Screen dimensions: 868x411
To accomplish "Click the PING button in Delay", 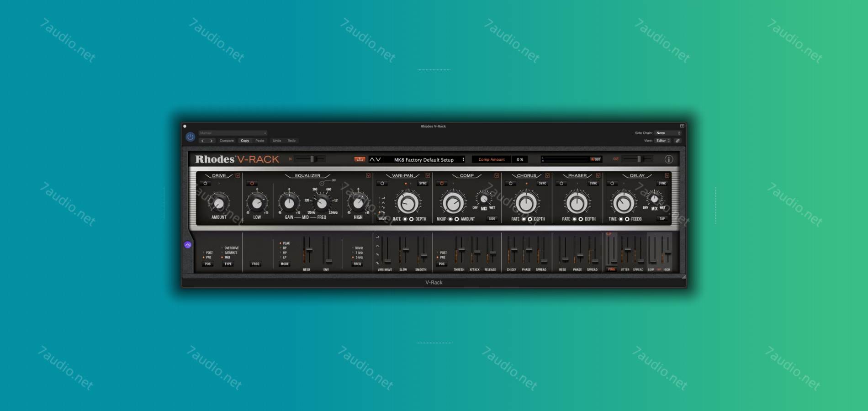I will 611,269.
